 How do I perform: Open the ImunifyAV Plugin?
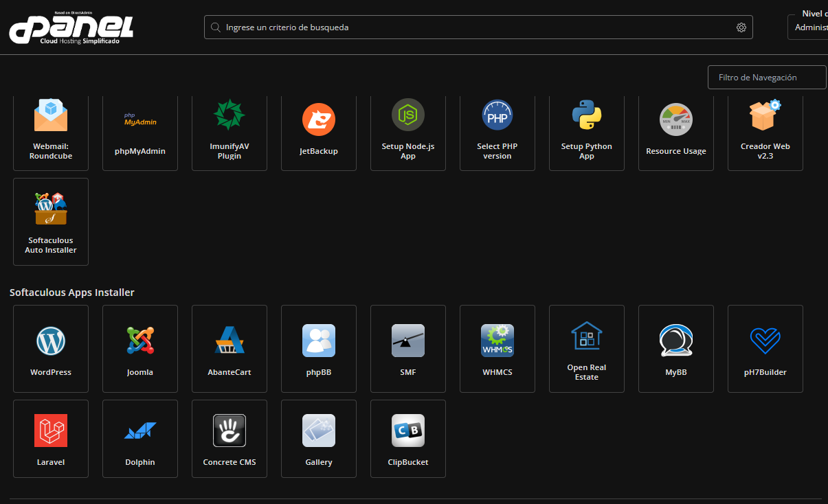coord(229,130)
